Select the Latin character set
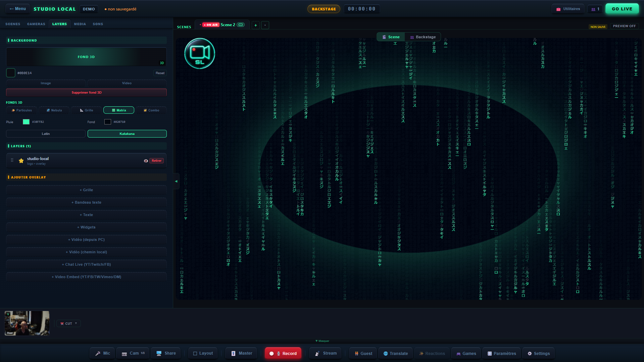 coord(46,134)
